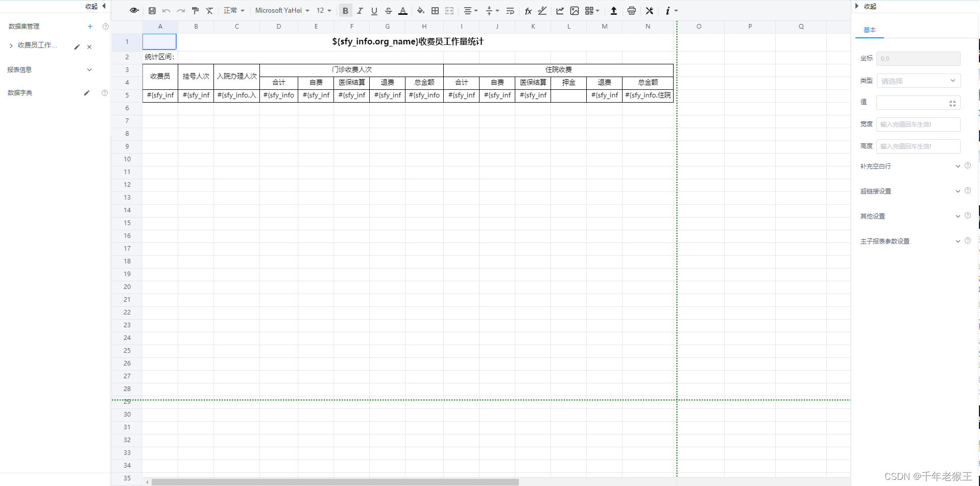This screenshot has height=486, width=980.
Task: Click the help icon beside 主子报表参数设置
Action: point(968,240)
